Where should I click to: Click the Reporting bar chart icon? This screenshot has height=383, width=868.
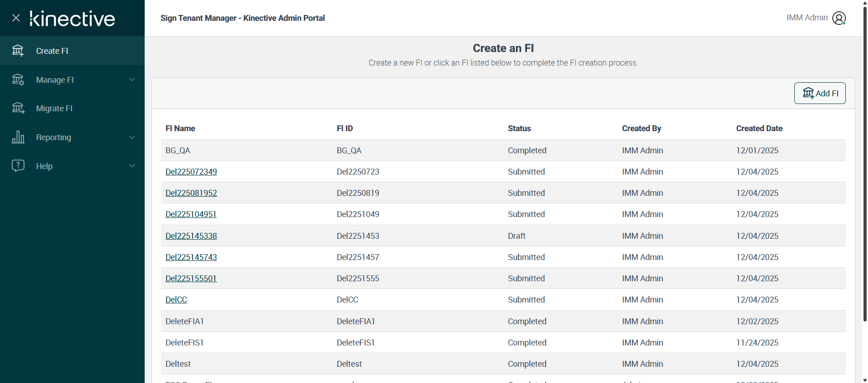point(18,137)
